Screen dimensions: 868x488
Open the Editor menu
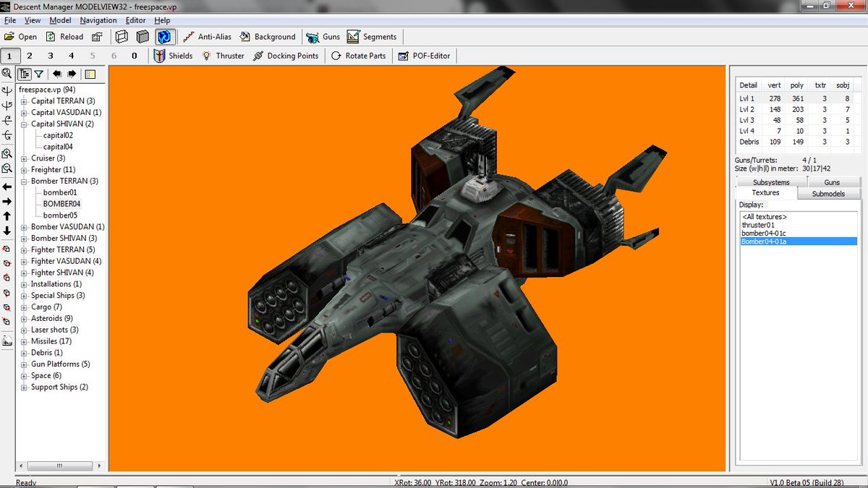click(x=135, y=20)
